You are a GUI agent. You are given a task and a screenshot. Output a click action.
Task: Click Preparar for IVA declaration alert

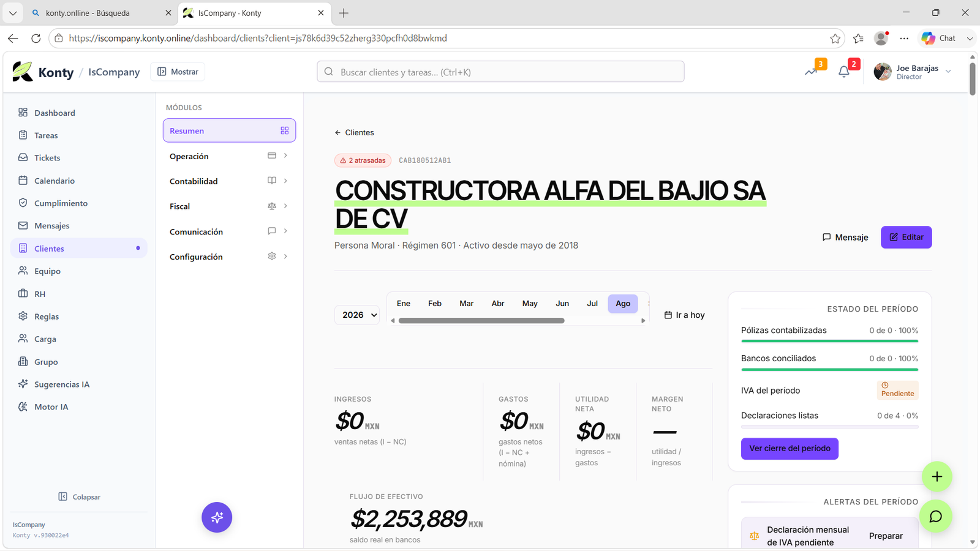pyautogui.click(x=886, y=536)
